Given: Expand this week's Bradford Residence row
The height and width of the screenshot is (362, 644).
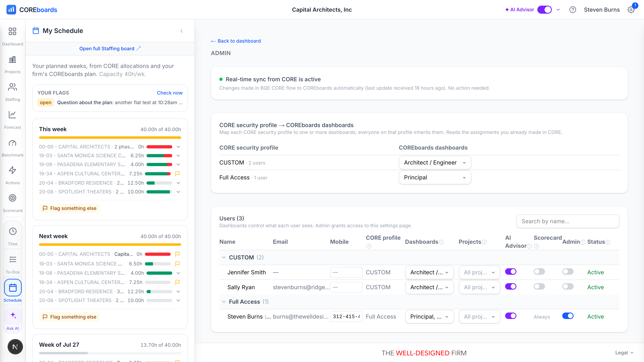Looking at the screenshot, I should pos(178,183).
